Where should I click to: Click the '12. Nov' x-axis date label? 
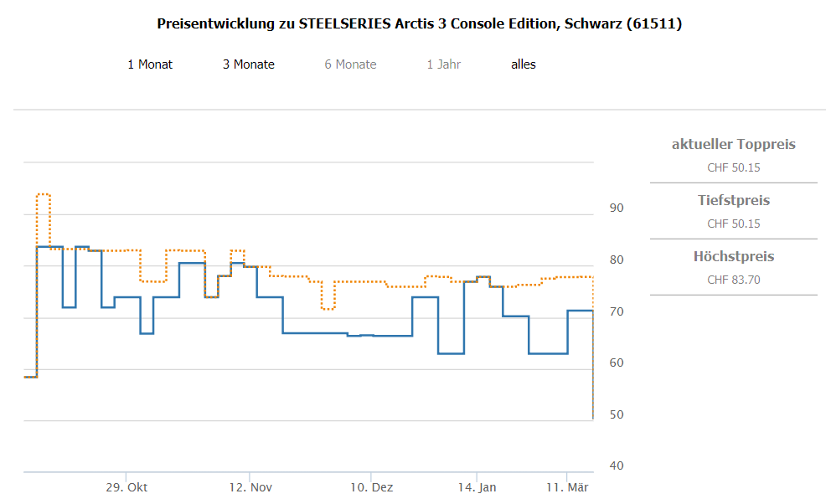[x=250, y=487]
